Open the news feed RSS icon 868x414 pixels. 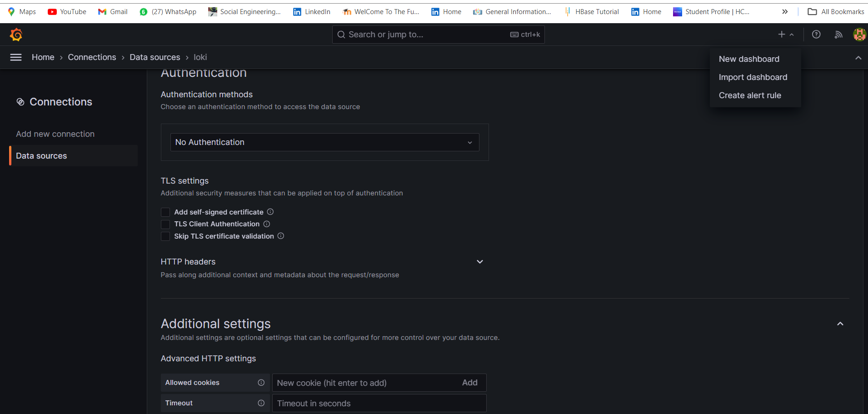pyautogui.click(x=838, y=35)
